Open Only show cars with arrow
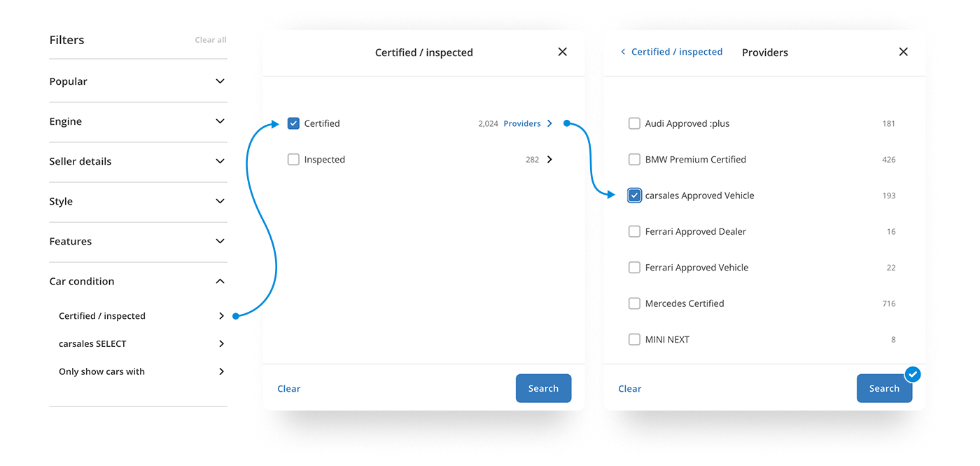This screenshot has width=980, height=466. 221,372
